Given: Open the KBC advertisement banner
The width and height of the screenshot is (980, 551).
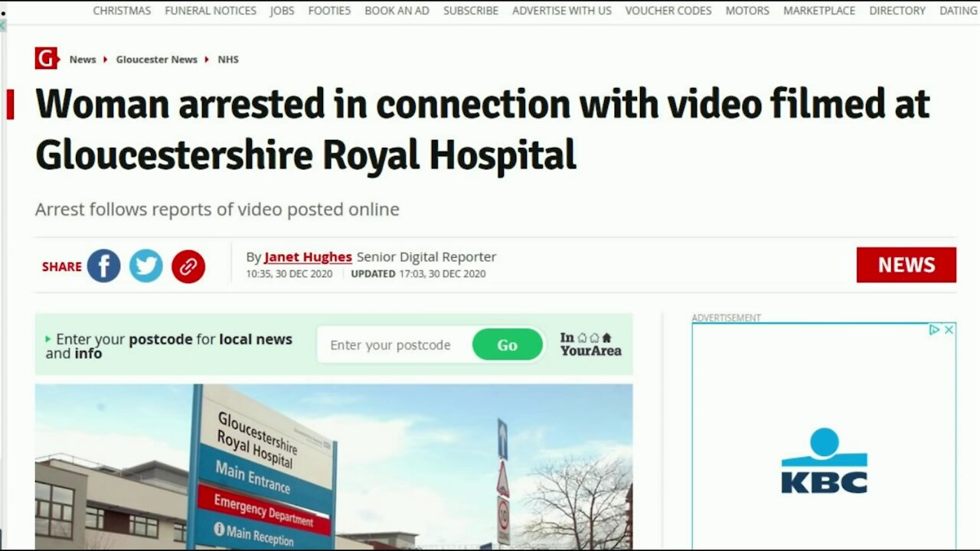Looking at the screenshot, I should click(825, 436).
